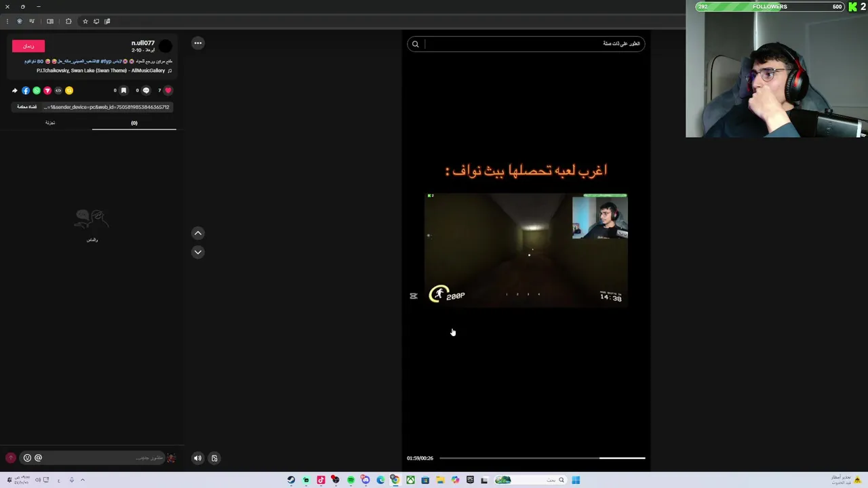Toggle the auto-scroll icon beside volume
The width and height of the screenshot is (868, 488).
[214, 458]
